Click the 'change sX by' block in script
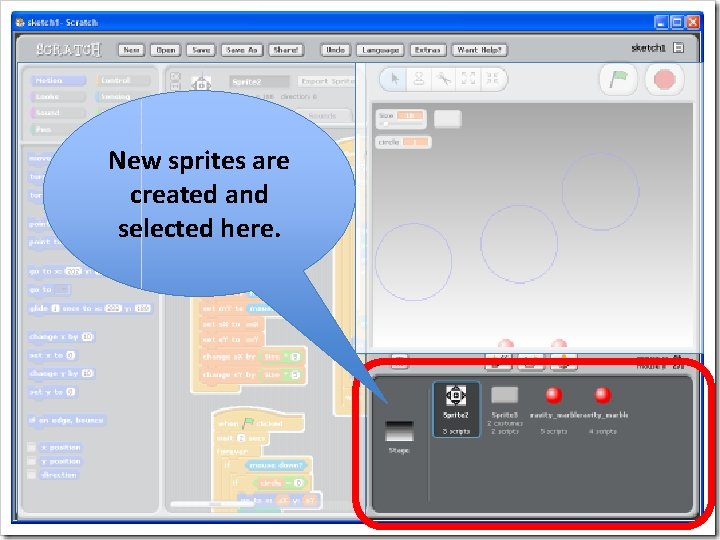This screenshot has height=540, width=720. point(252,357)
